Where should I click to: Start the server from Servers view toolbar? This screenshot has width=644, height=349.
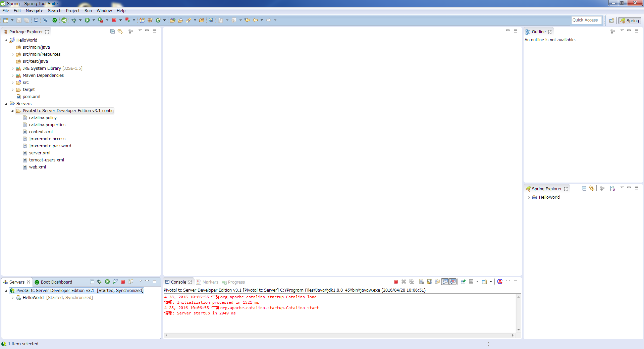(107, 282)
